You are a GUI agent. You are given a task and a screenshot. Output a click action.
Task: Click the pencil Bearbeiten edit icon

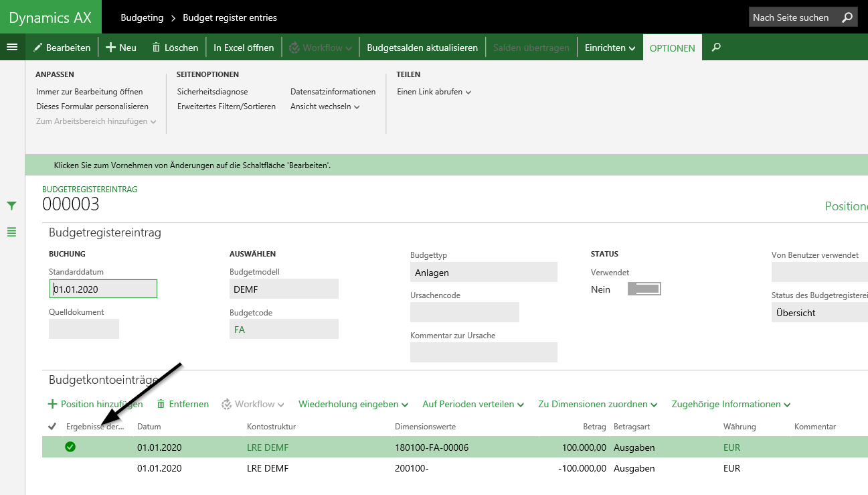click(x=37, y=48)
